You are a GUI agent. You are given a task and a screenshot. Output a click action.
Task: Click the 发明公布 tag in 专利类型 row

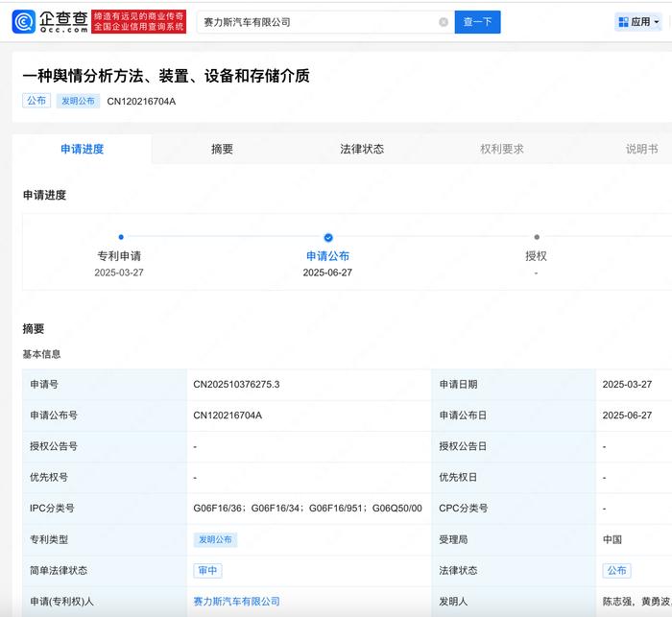click(x=215, y=539)
